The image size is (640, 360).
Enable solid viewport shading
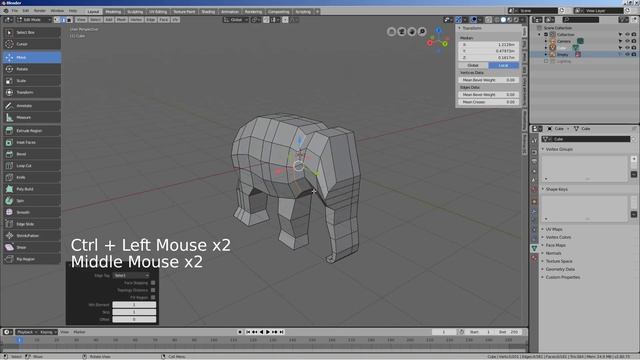(503, 20)
